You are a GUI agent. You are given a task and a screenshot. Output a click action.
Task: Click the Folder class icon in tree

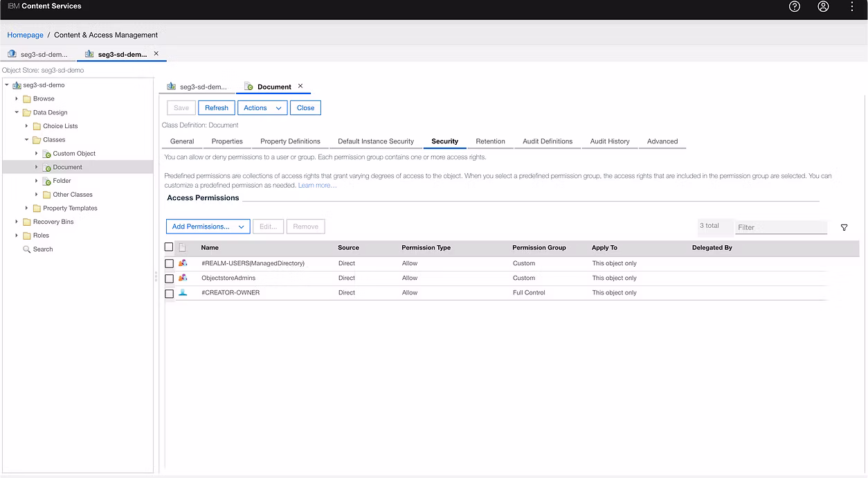47,181
